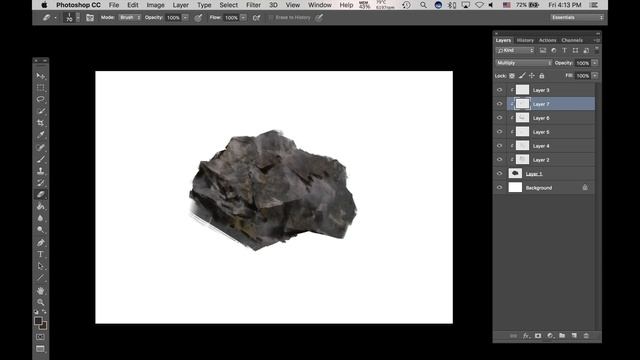Add layer style fx icon
Image resolution: width=640 pixels, height=360 pixels.
[x=526, y=336]
